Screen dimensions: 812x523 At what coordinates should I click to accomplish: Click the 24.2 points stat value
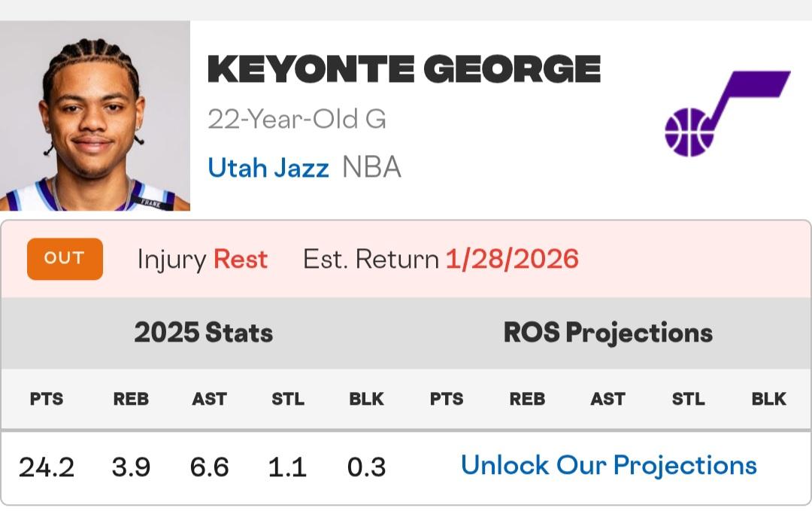[x=47, y=467]
